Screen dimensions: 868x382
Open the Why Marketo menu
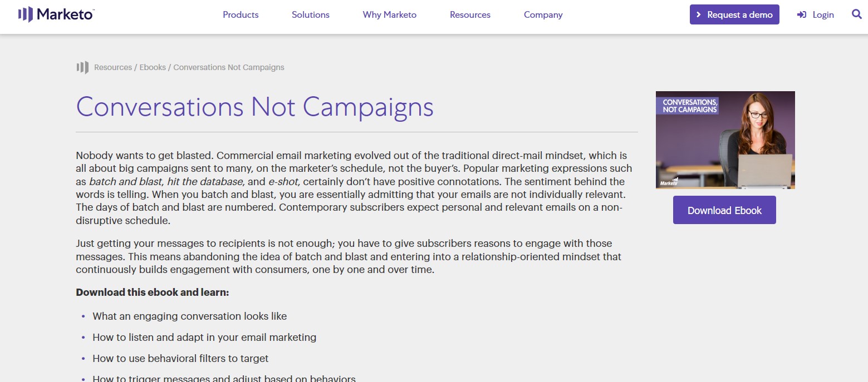390,15
